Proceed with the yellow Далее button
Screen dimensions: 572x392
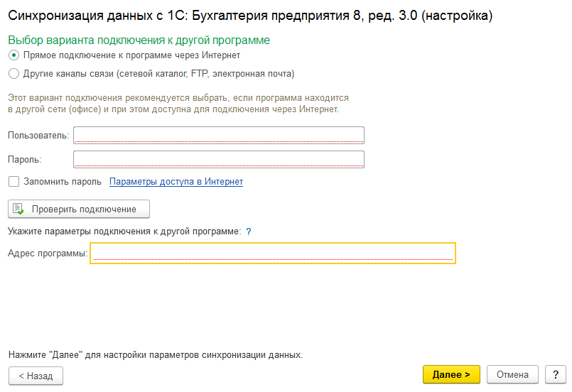tap(451, 374)
